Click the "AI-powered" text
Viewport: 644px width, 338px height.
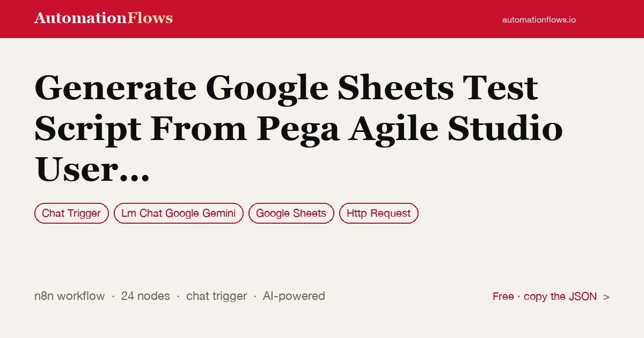point(294,296)
